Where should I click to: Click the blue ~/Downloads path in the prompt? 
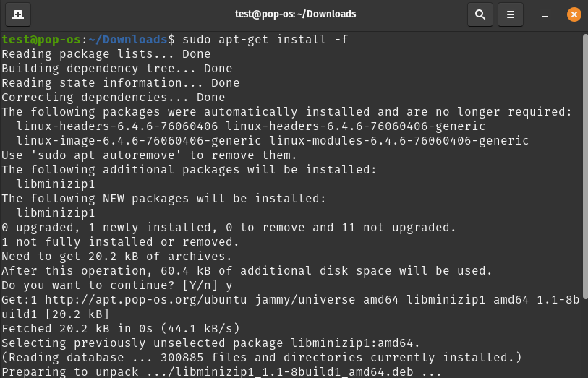tap(128, 39)
